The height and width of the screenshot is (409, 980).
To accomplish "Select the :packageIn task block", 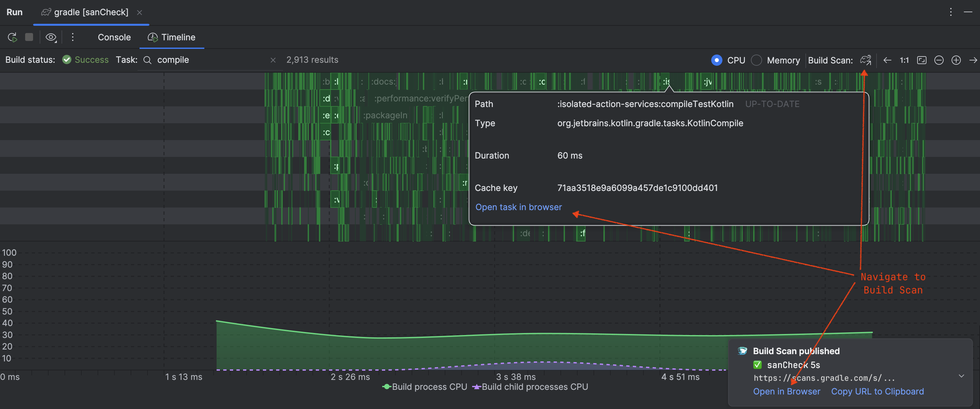I will click(385, 115).
